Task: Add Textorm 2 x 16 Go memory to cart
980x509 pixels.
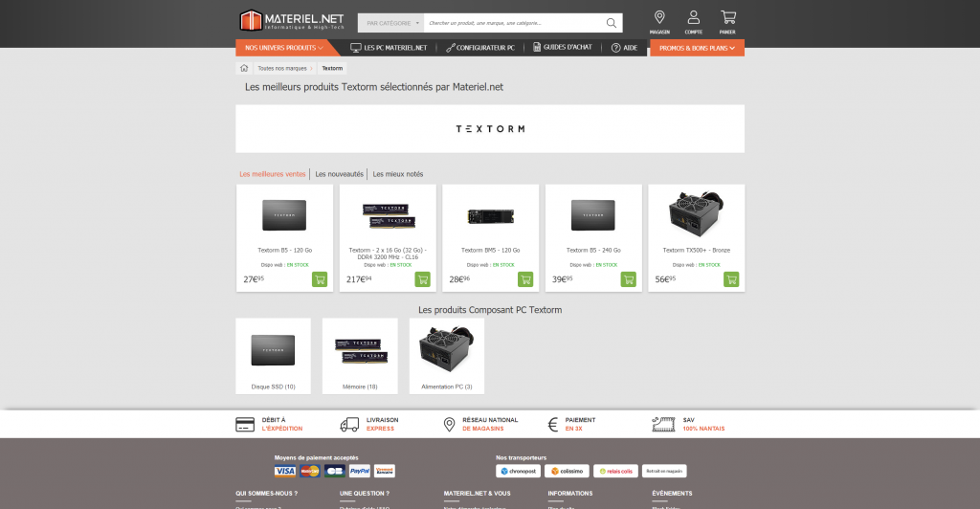Action: 422,279
